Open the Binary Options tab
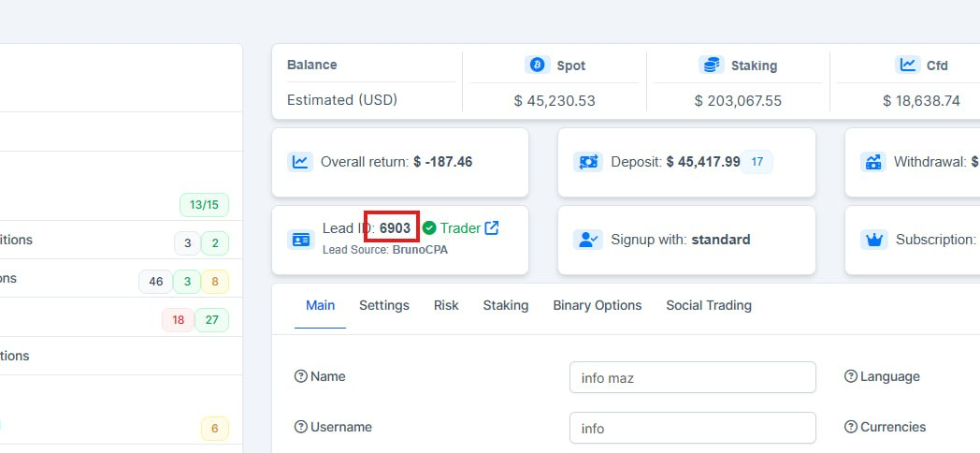This screenshot has height=453, width=980. click(597, 305)
